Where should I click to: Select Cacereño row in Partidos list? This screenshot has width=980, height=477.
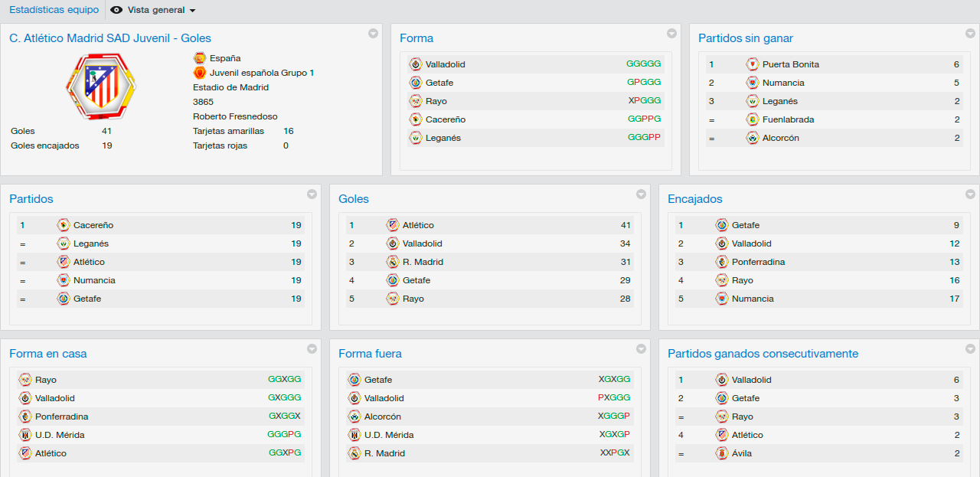pos(161,225)
